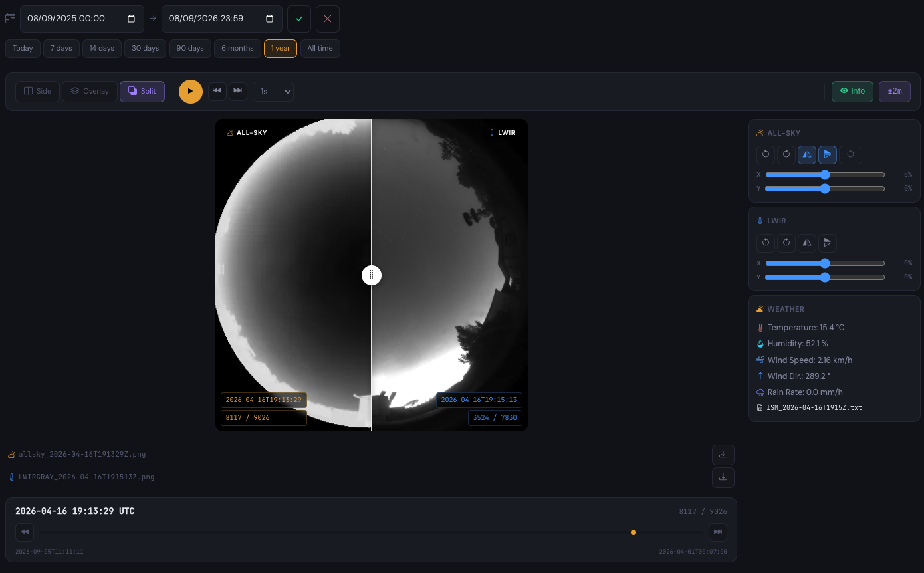This screenshot has width=924, height=573.
Task: Open start date calendar picker
Action: 132,19
